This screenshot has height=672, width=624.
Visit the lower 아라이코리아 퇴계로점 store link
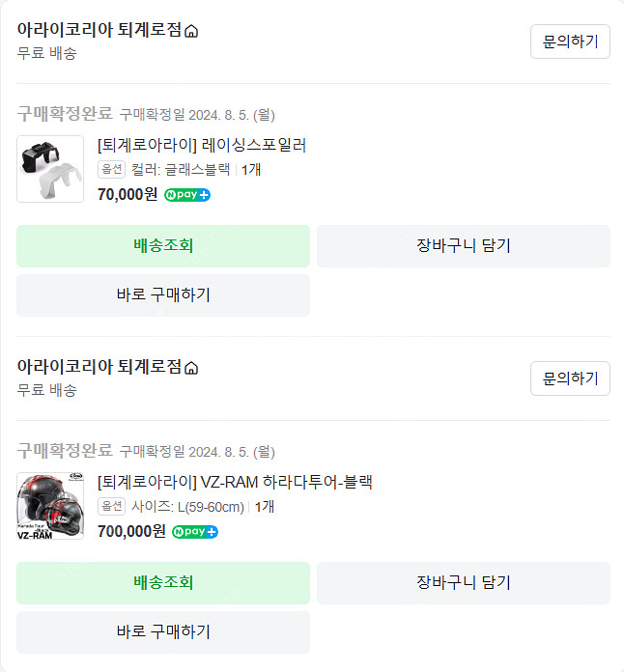coord(99,367)
